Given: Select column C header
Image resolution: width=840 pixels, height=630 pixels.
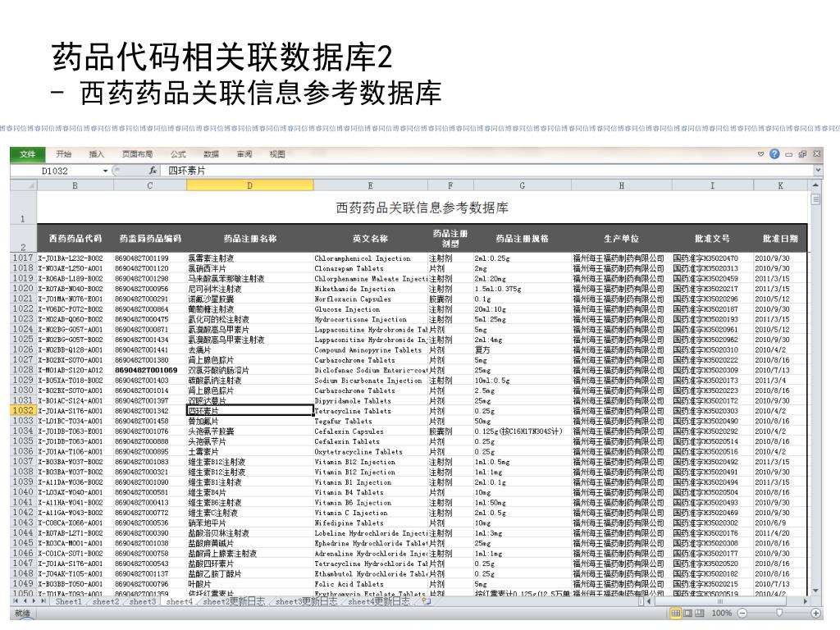Looking at the screenshot, I should pyautogui.click(x=150, y=185).
